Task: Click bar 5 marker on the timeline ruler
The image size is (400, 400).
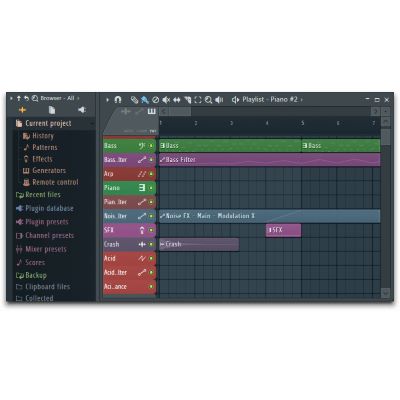Action: (x=302, y=123)
